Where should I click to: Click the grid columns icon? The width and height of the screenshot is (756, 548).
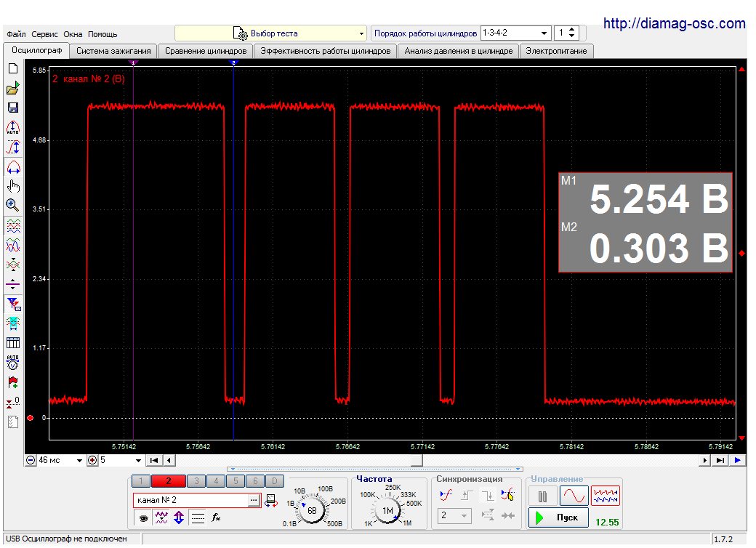[x=13, y=342]
